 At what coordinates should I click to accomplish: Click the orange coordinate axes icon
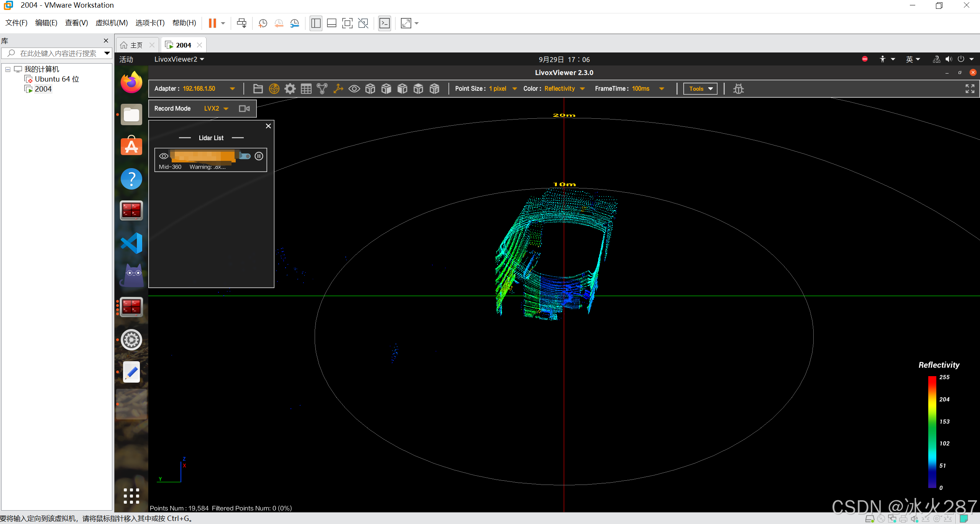click(338, 89)
